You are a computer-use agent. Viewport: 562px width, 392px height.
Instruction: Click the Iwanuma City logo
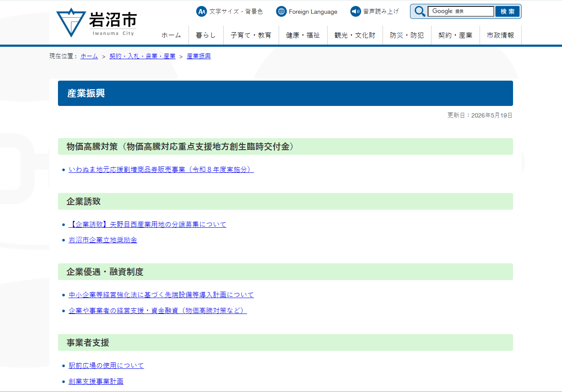click(97, 22)
